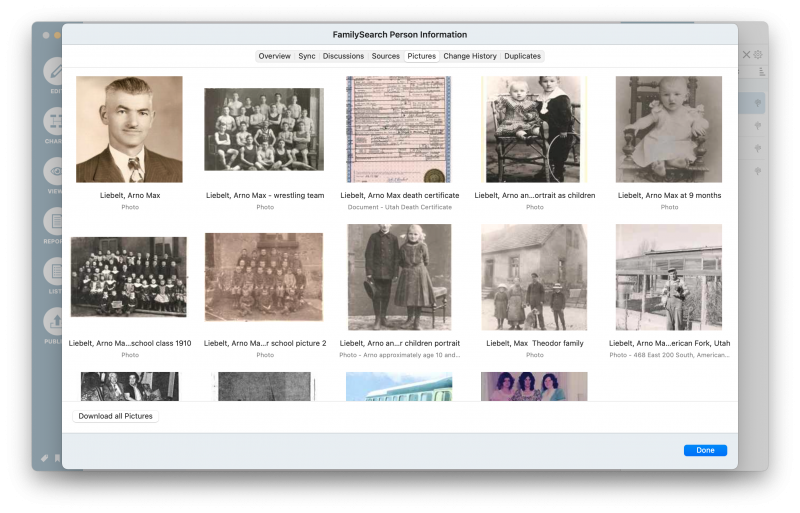Open the children portrait photo thumbnail
Viewport: 800px width, 513px height.
click(x=399, y=277)
